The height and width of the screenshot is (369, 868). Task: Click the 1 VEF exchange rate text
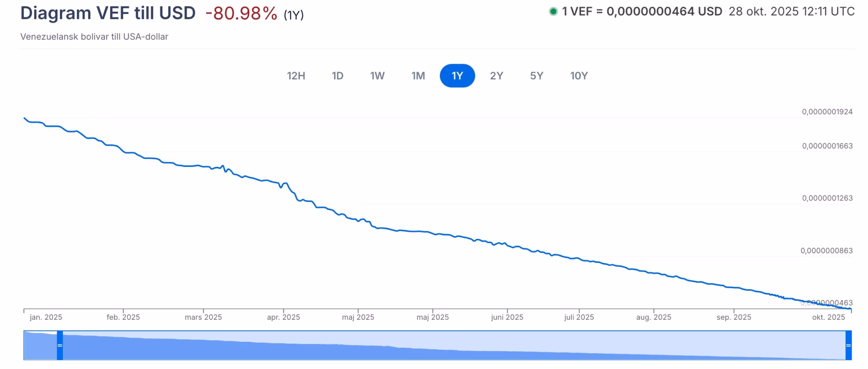(x=642, y=12)
